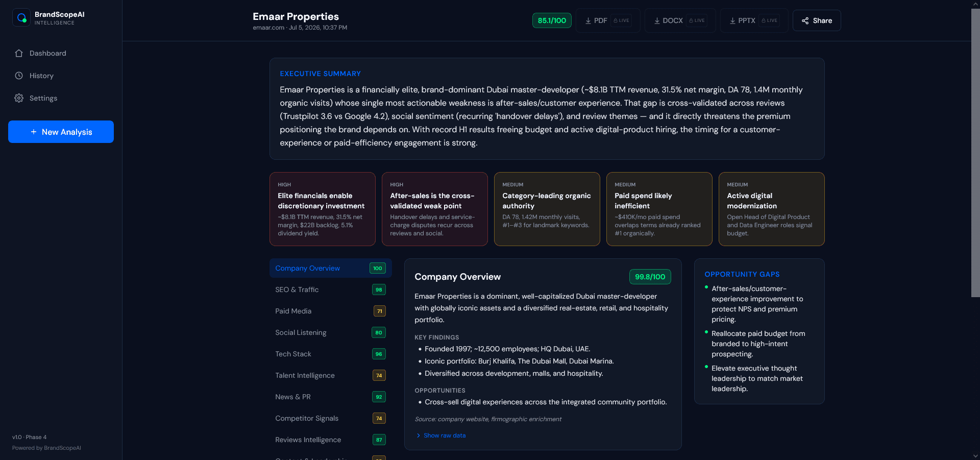Click the v1.0 Phase 4 version text
980x460 pixels.
tap(30, 437)
